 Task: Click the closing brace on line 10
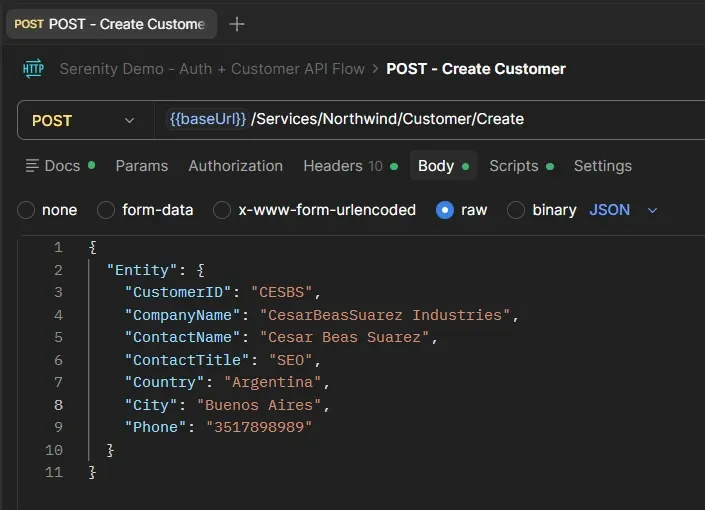(110, 450)
